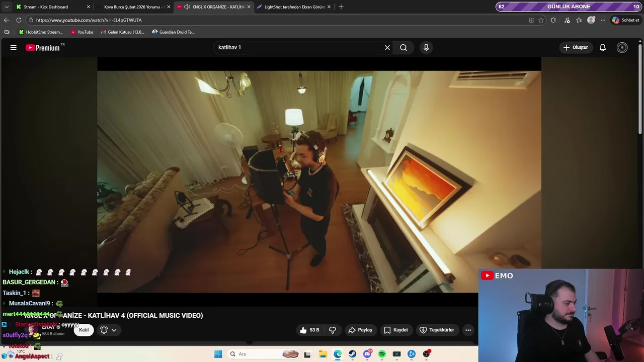Open the split screen icon in address bar

pyautogui.click(x=531, y=20)
